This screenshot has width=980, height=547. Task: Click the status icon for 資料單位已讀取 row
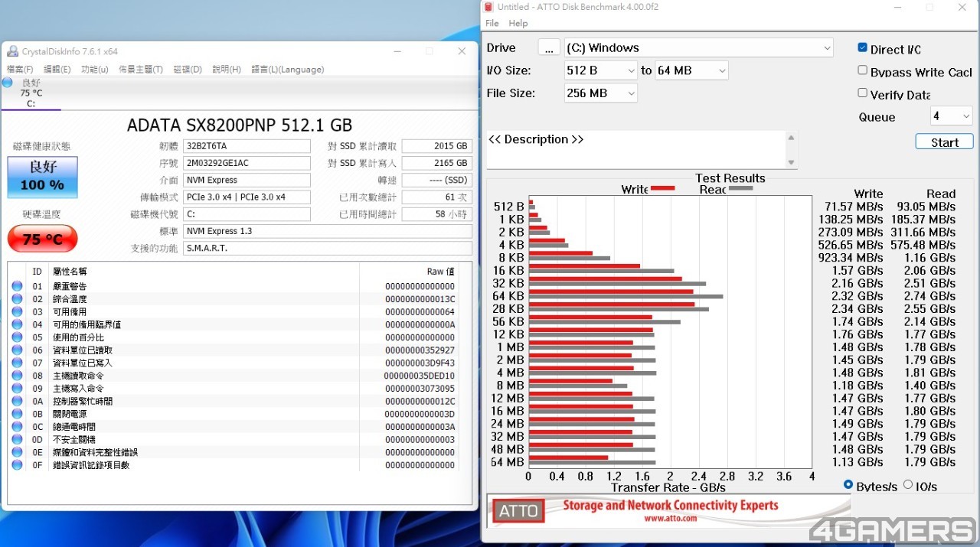[x=17, y=350]
